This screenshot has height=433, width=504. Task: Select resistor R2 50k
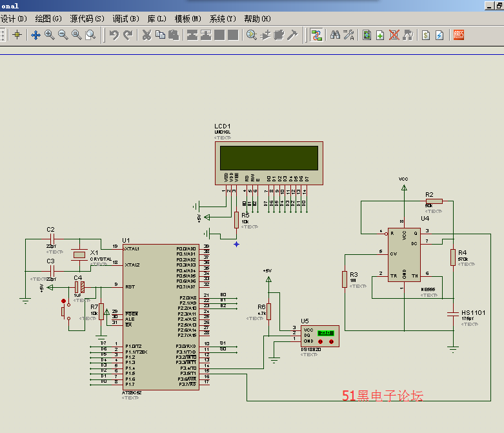tap(434, 201)
